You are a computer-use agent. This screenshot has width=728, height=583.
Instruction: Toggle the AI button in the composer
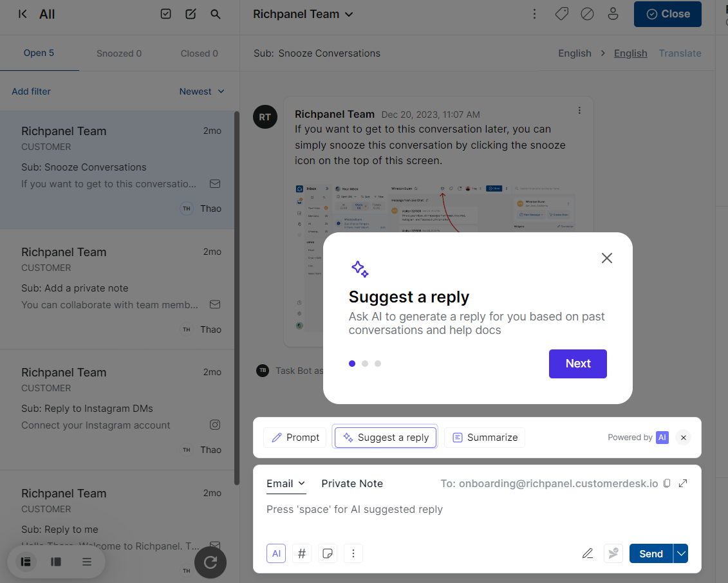click(x=276, y=553)
